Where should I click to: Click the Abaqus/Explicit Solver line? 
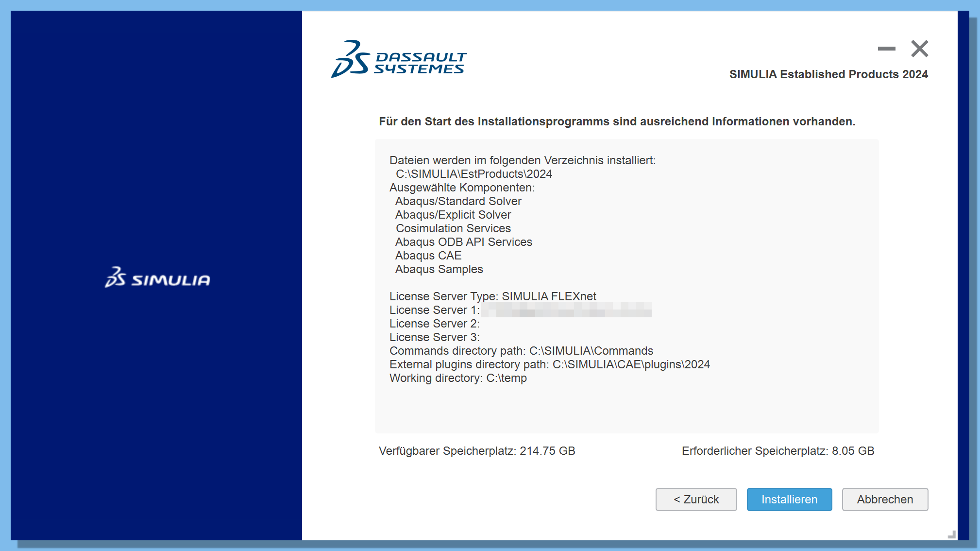pos(453,215)
